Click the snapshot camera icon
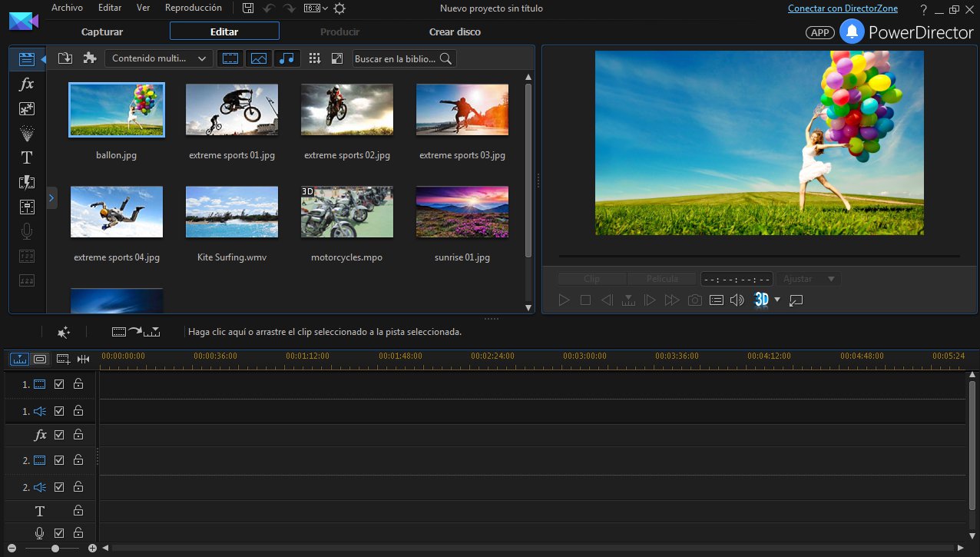Screen dimensions: 980x557 [x=694, y=300]
